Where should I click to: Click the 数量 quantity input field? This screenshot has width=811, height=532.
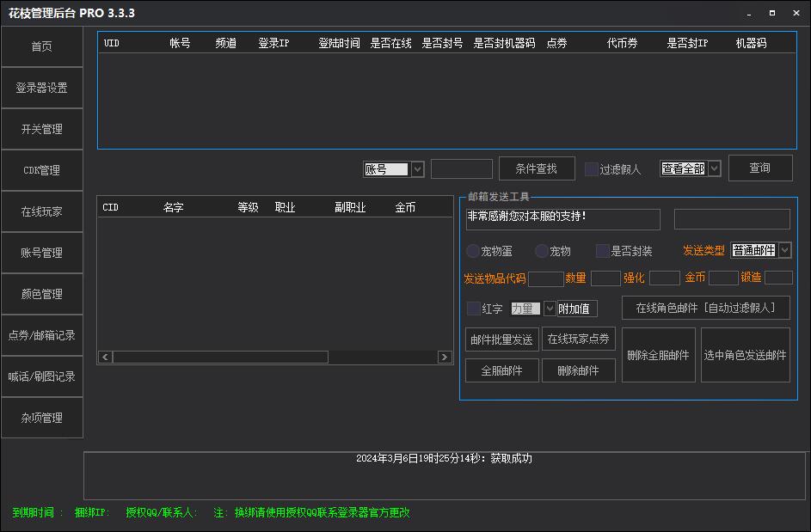pos(605,278)
